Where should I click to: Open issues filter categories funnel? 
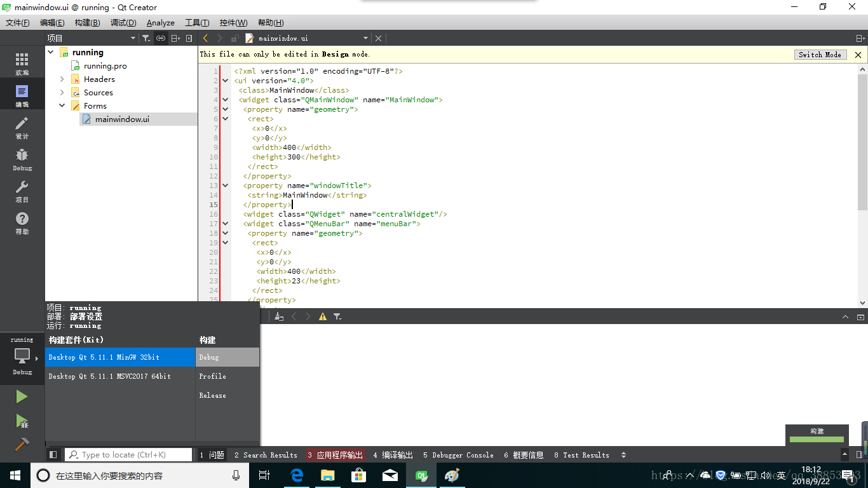coord(337,316)
